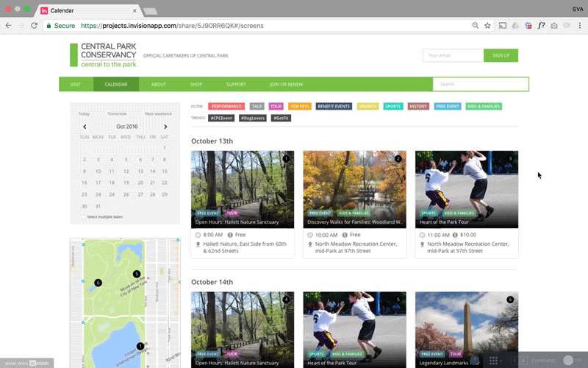The image size is (588, 368).
Task: Toggle KIDS & FAMILIES filter tag
Action: [x=484, y=106]
